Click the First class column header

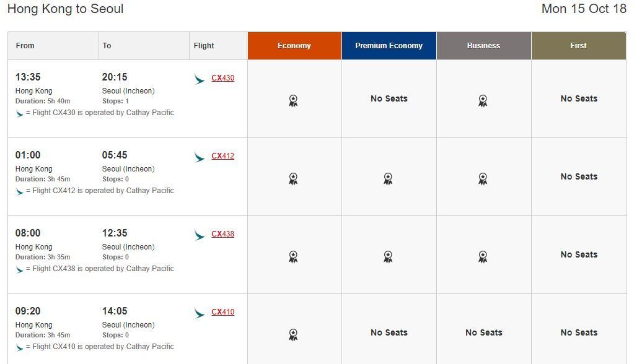click(x=579, y=46)
